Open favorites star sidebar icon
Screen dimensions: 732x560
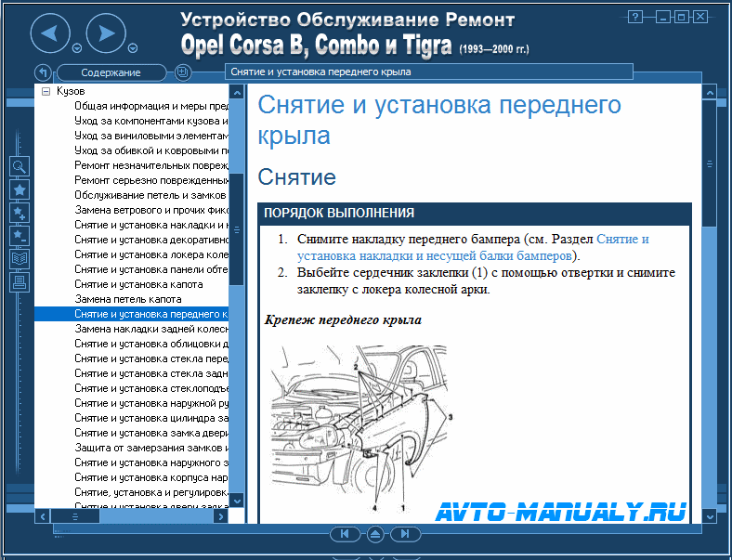point(20,190)
